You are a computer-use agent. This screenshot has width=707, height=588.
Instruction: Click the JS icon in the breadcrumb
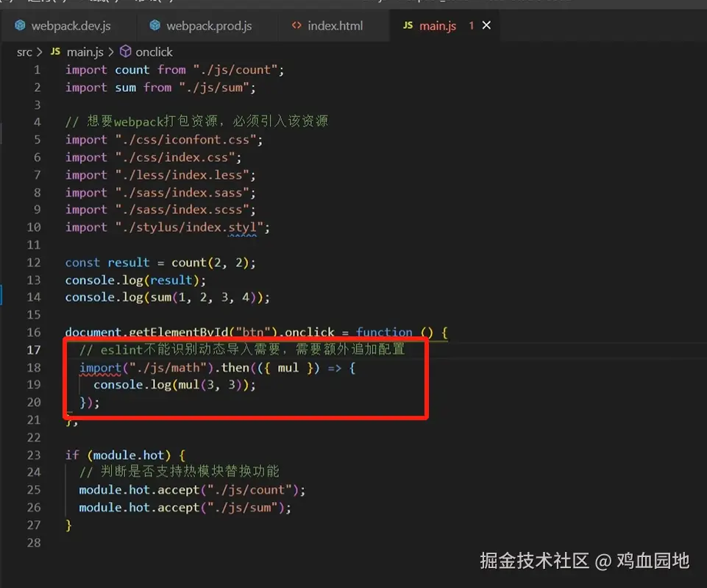click(x=55, y=52)
